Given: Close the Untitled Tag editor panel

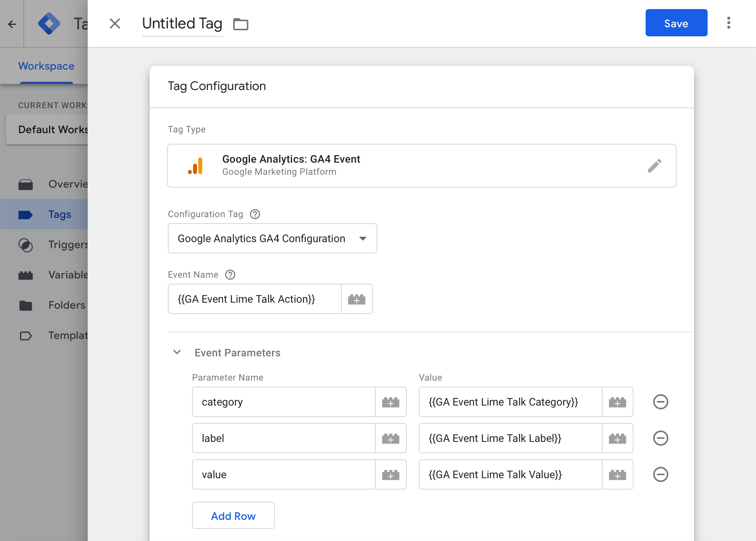Looking at the screenshot, I should (x=115, y=23).
